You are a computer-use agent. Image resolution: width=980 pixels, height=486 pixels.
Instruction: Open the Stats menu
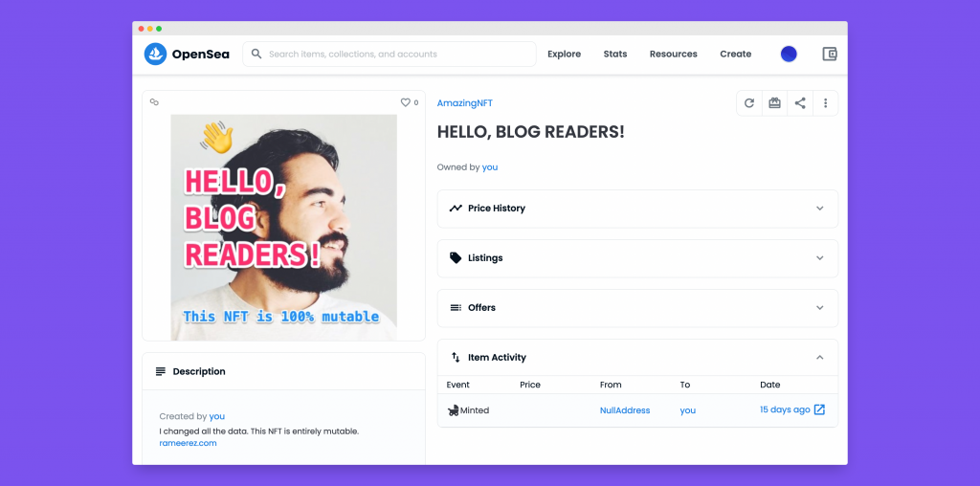(615, 55)
